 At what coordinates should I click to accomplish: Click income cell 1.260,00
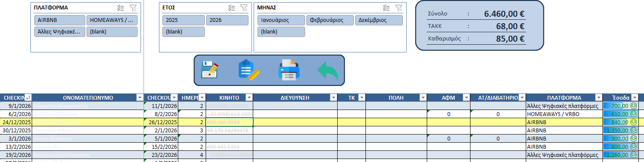pyautogui.click(x=620, y=155)
